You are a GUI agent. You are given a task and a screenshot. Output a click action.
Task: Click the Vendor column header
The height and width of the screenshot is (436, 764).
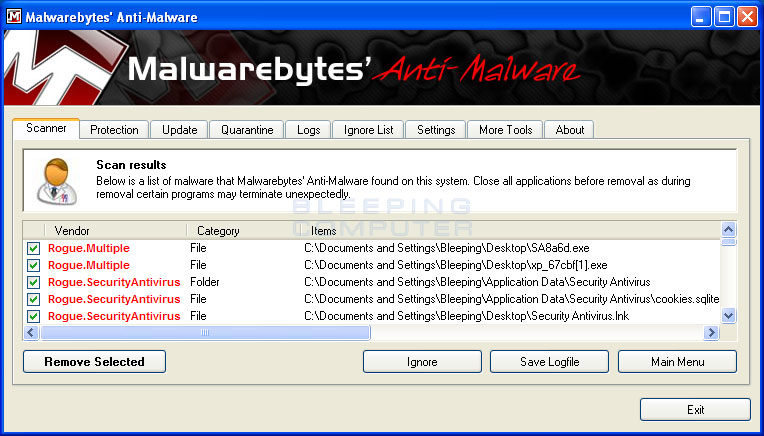coord(115,230)
